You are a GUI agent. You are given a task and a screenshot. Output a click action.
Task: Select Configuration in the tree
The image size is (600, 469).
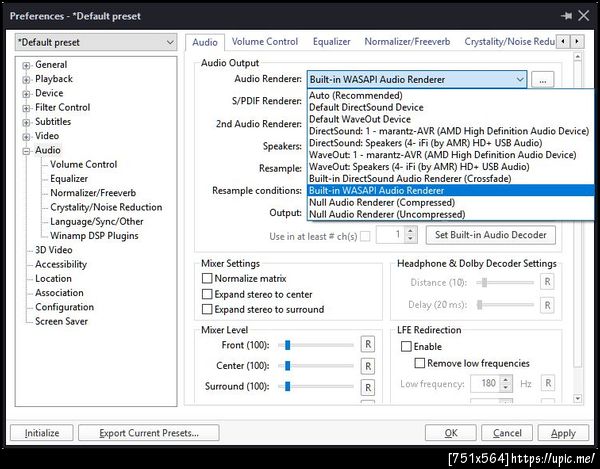click(x=64, y=307)
